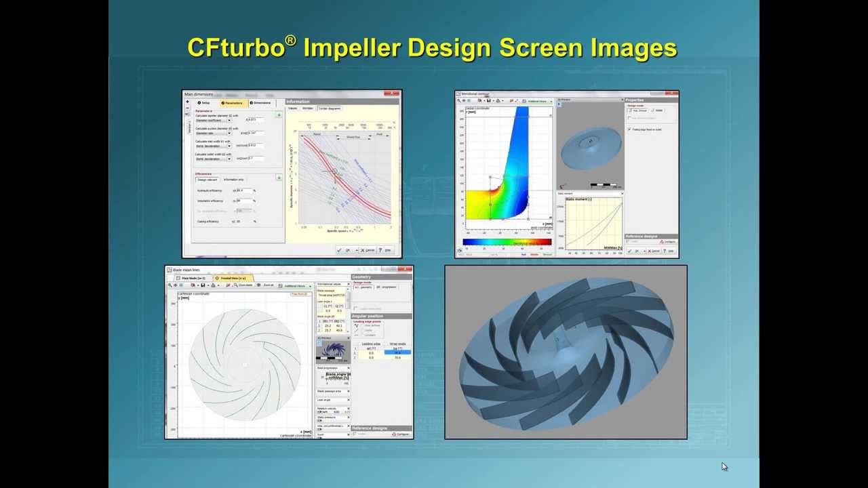The height and width of the screenshot is (488, 868).
Task: Click the save icon in Meridional contour toolbar
Action: click(488, 100)
